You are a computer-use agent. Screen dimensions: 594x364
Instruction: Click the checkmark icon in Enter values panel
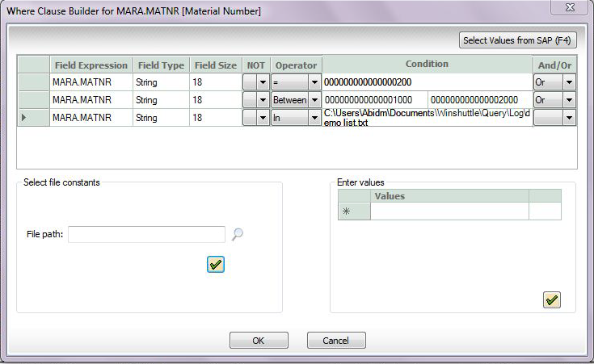551,299
